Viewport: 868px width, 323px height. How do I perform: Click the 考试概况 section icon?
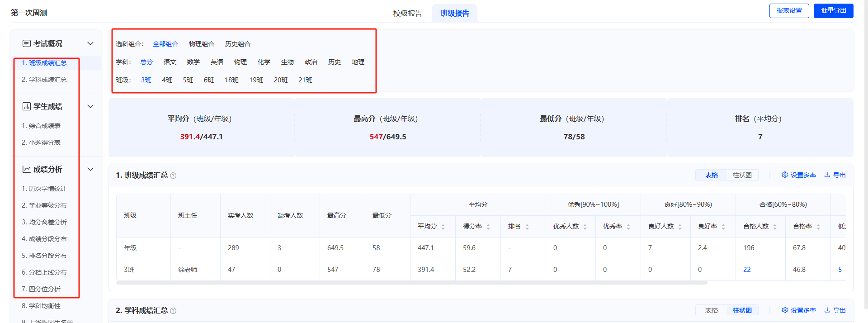click(x=27, y=43)
